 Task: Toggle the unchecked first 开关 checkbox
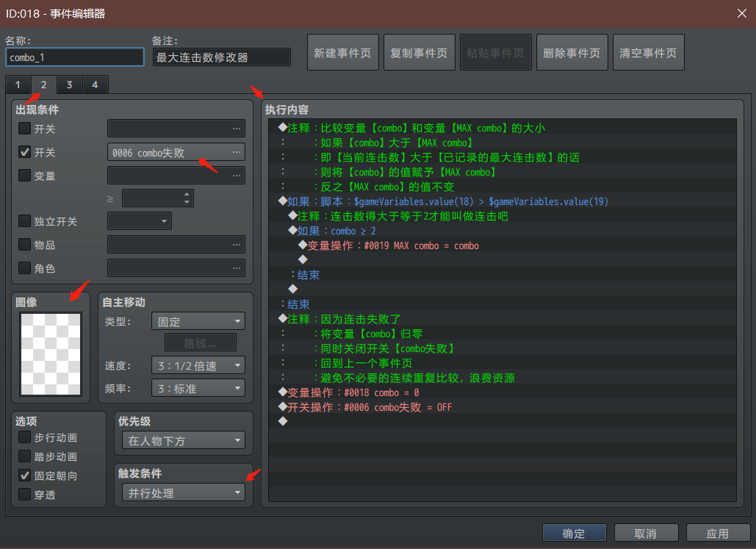click(24, 129)
